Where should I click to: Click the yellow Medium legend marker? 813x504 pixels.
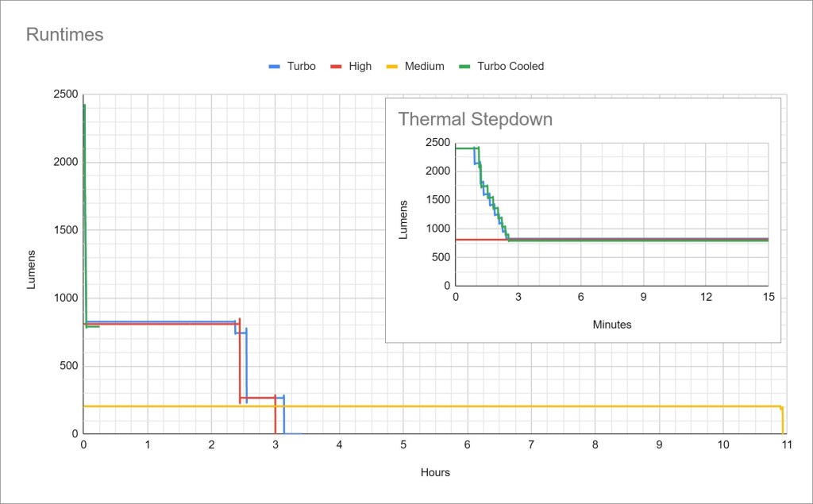click(391, 67)
